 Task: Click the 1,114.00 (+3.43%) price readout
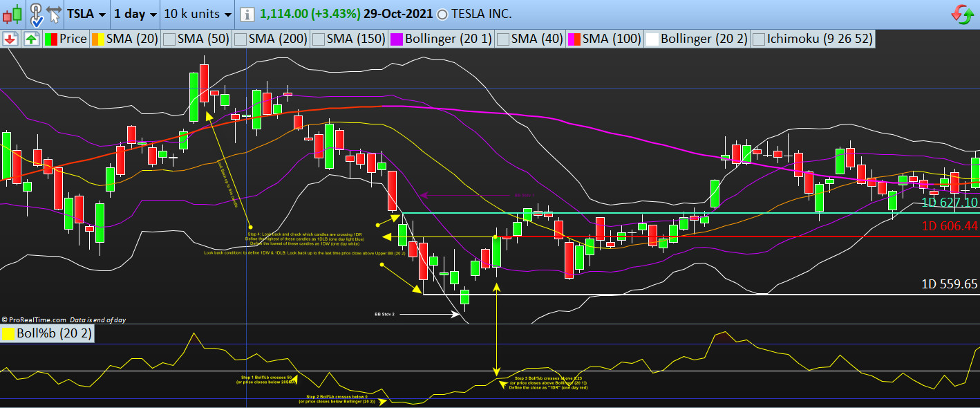310,14
